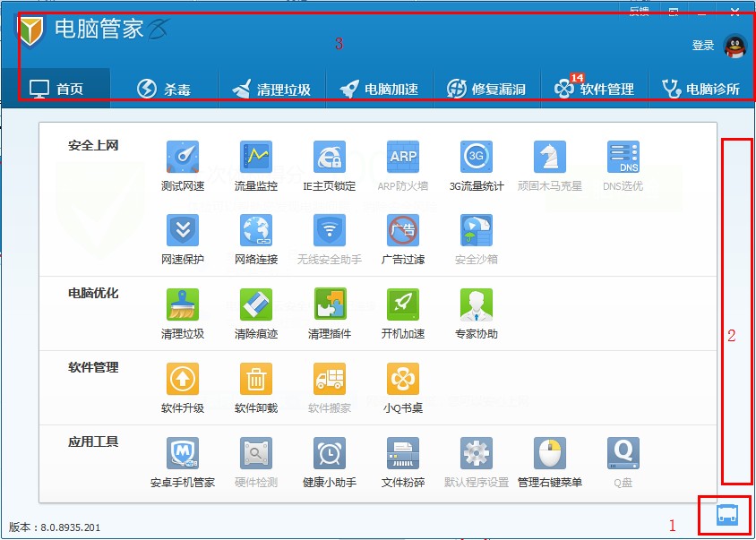
Task: Open green 清理垃圾 brush tool icon
Action: pyautogui.click(x=183, y=304)
